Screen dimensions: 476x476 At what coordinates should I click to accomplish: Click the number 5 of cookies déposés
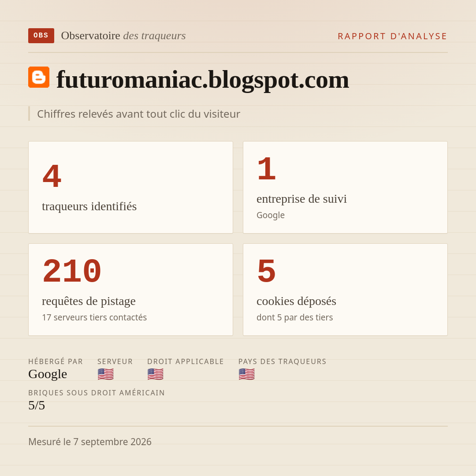click(x=267, y=271)
